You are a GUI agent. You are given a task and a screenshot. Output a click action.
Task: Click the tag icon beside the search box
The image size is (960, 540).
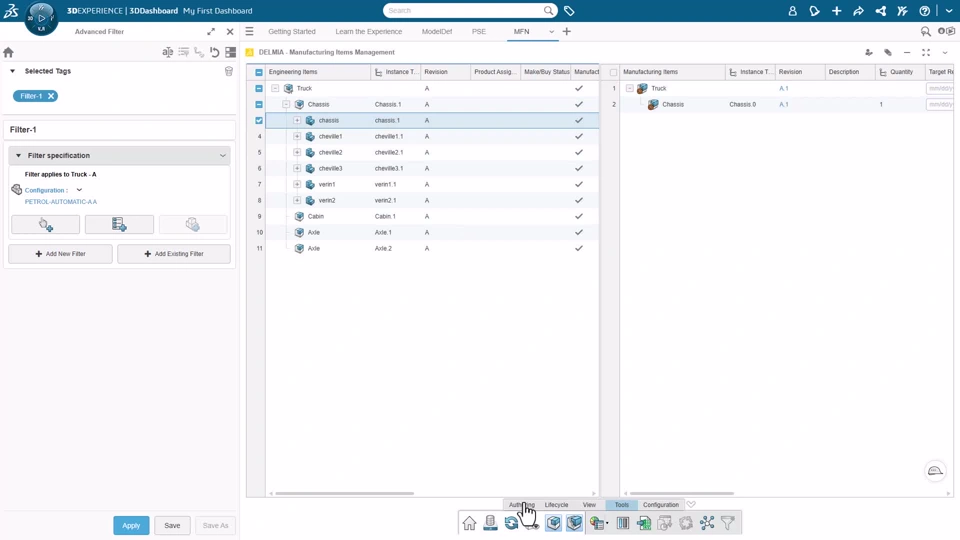[569, 10]
